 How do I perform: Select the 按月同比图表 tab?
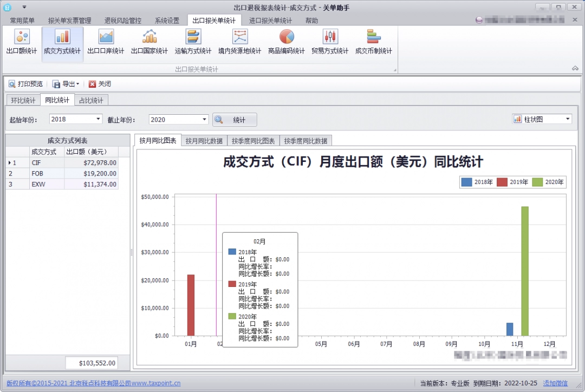[x=158, y=140]
